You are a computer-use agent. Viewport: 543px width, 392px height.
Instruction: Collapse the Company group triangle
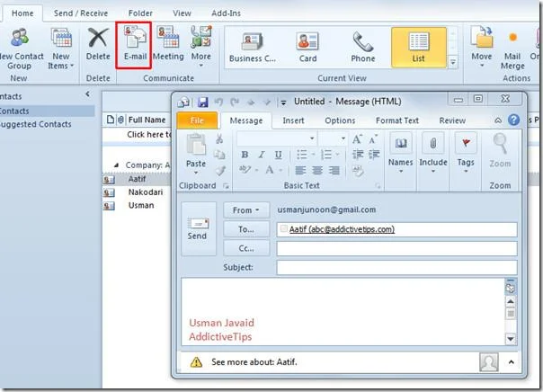point(116,165)
